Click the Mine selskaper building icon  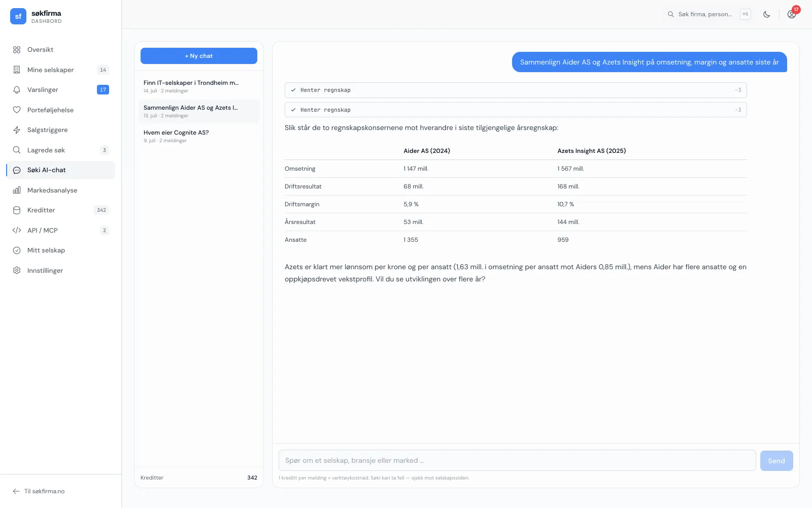click(17, 70)
